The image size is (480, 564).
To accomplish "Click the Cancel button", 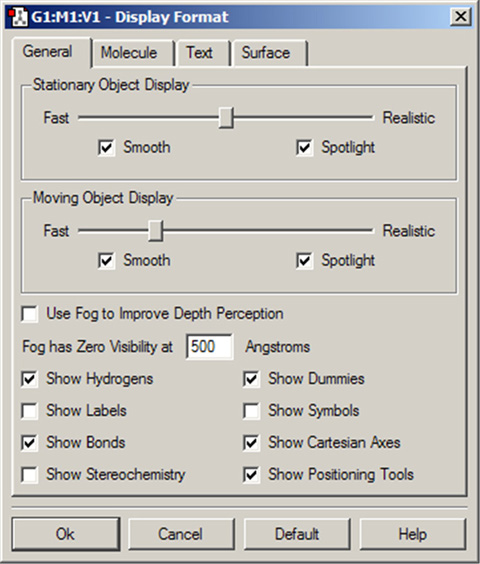I will [181, 534].
